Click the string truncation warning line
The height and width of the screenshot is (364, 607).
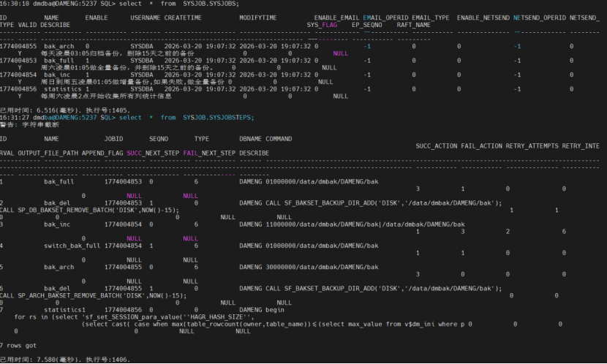[x=29, y=125]
